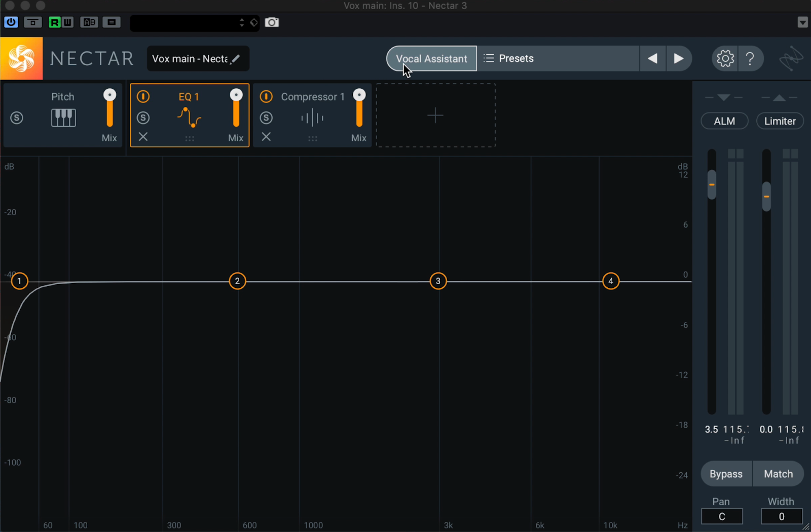Click the input gain value 3.5
811x532 pixels.
tap(711, 429)
